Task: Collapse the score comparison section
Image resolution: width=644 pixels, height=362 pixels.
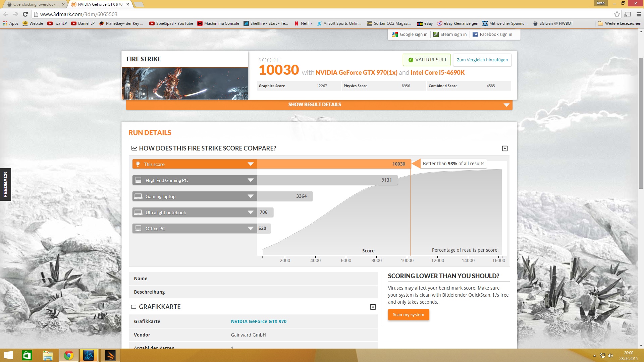Action: [x=504, y=148]
